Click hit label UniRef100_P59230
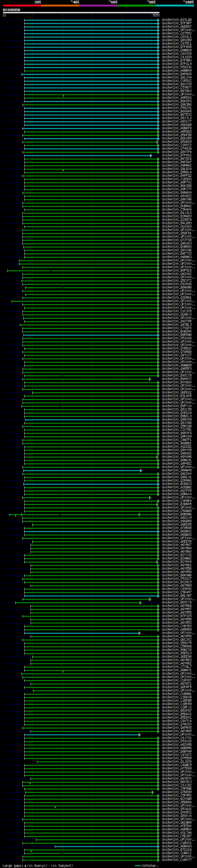Screen dimensions: 197x868 (x=177, y=67)
